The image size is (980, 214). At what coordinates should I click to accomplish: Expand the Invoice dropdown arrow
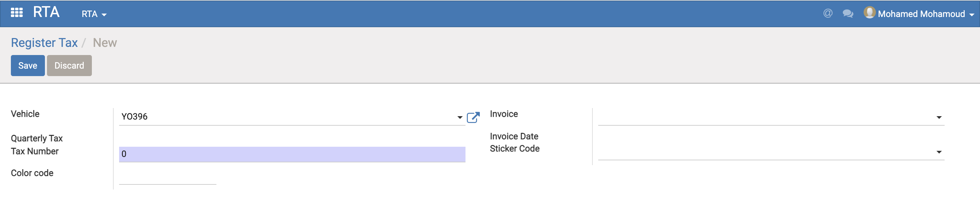tap(938, 117)
